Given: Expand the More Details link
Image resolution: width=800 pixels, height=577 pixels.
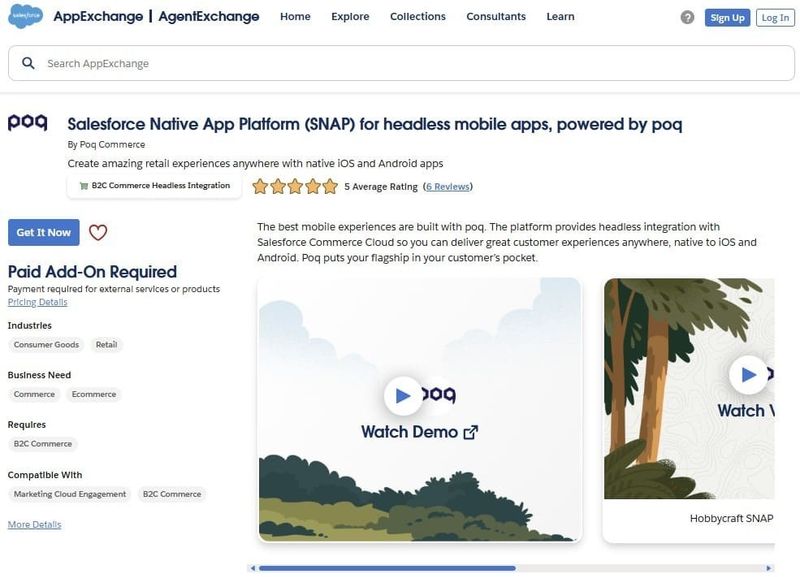Looking at the screenshot, I should pyautogui.click(x=34, y=525).
